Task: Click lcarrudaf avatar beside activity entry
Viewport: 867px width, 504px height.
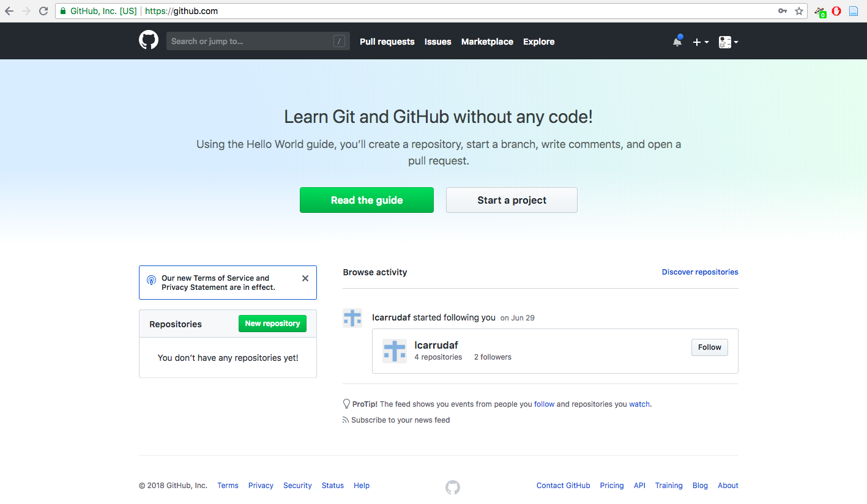Action: 352,318
